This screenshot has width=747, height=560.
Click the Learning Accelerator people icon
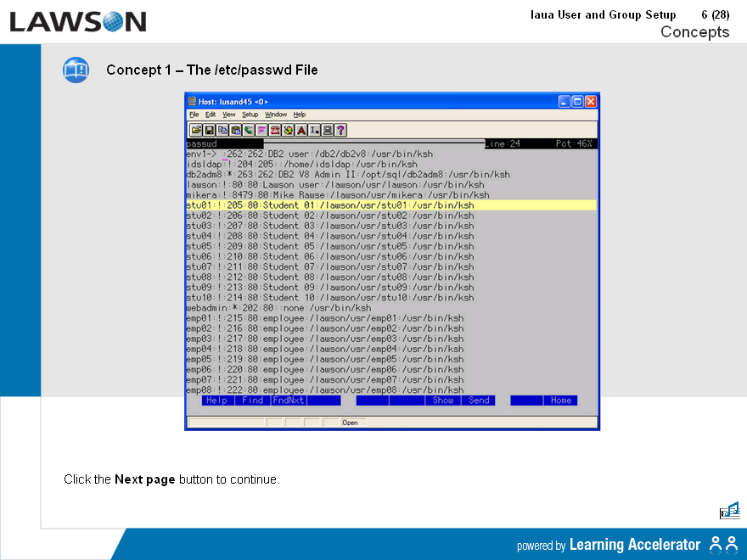click(x=724, y=544)
